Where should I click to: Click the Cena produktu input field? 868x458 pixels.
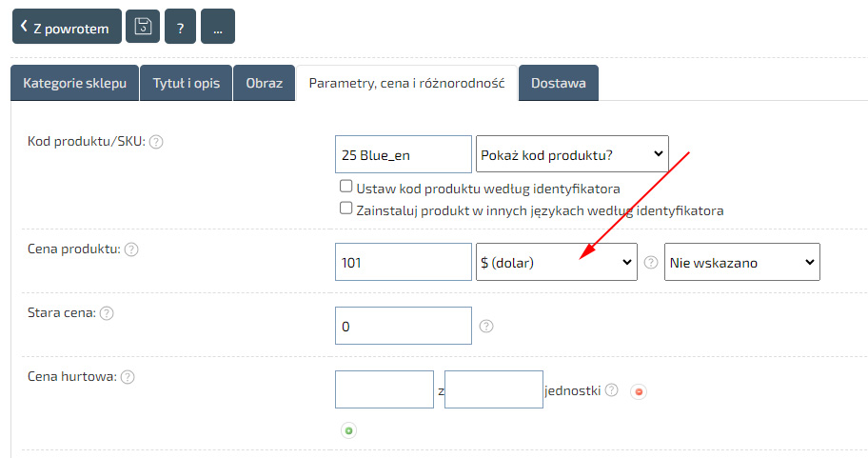tap(404, 263)
